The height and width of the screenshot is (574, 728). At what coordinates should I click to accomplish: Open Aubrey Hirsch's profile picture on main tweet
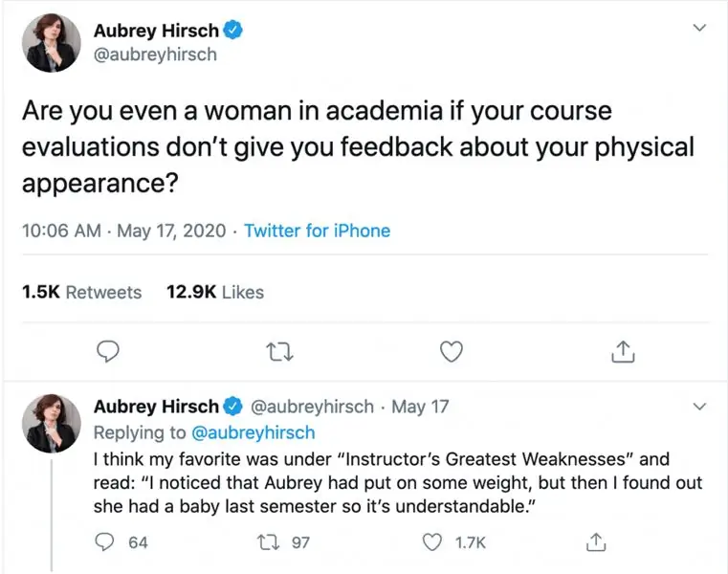click(x=53, y=44)
